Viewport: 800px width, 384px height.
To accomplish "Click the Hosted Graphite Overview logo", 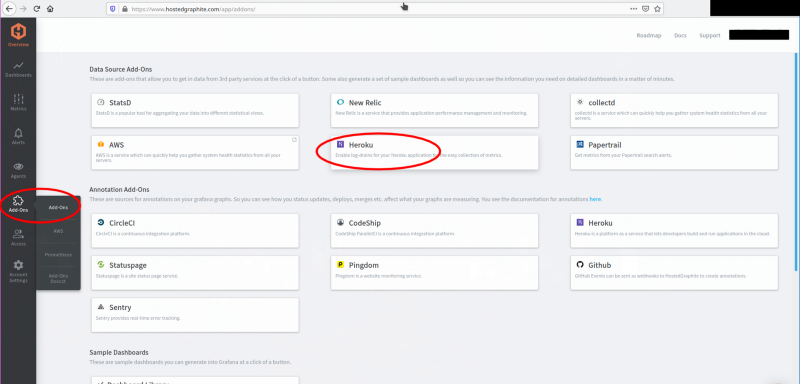I will point(18,35).
